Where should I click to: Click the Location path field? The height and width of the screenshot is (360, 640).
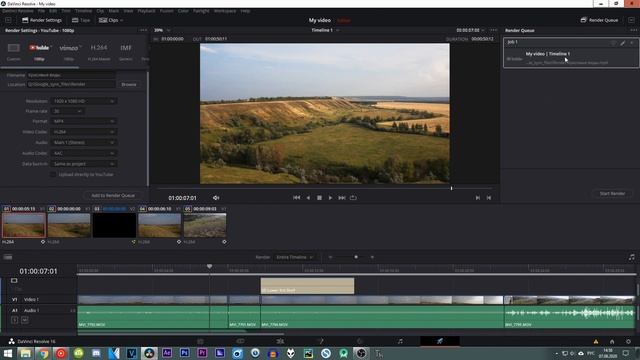[71, 84]
